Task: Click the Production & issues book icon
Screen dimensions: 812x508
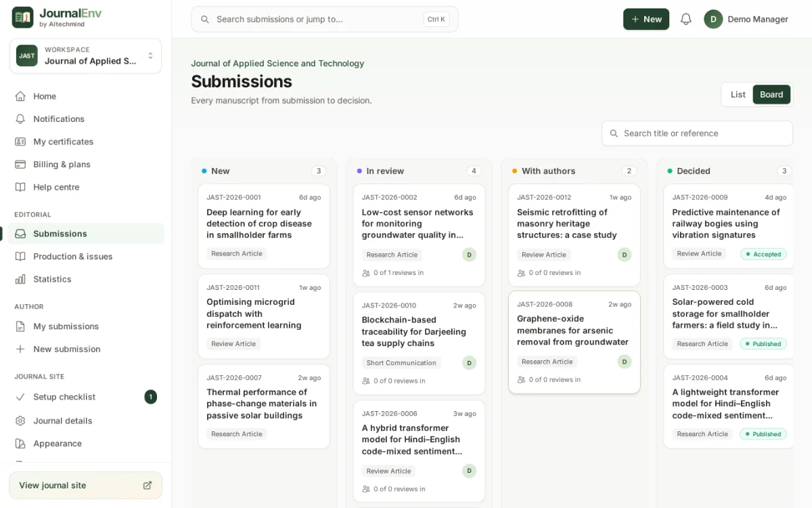Action: click(x=20, y=256)
